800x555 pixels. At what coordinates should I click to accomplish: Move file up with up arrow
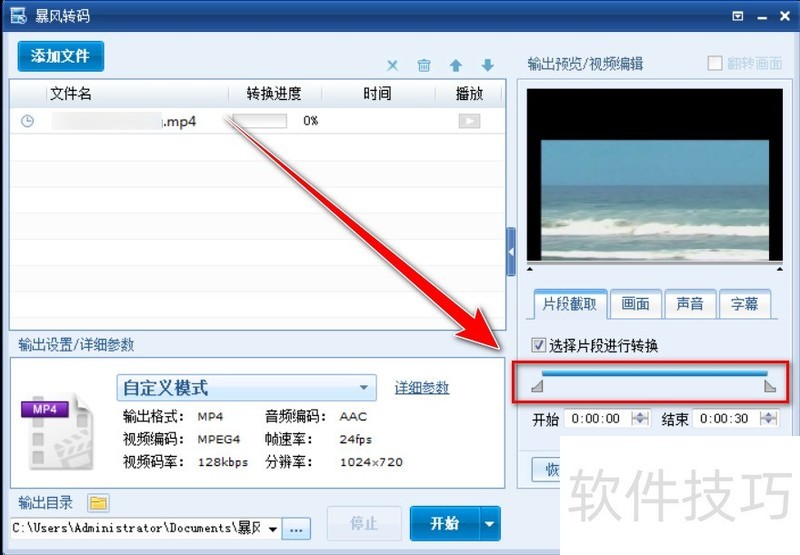point(456,65)
